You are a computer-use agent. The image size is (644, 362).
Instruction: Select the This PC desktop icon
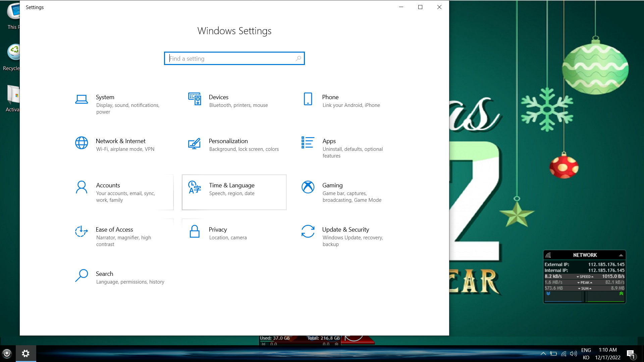pos(13,12)
